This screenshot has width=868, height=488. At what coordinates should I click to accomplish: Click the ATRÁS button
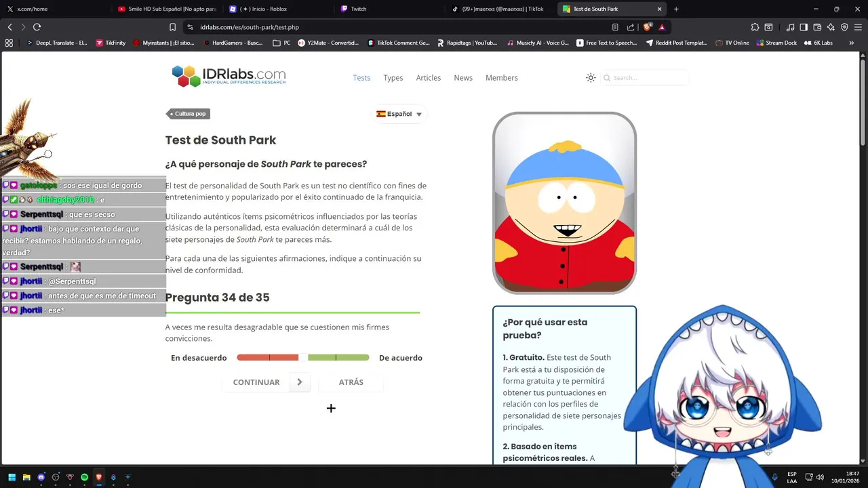click(351, 382)
